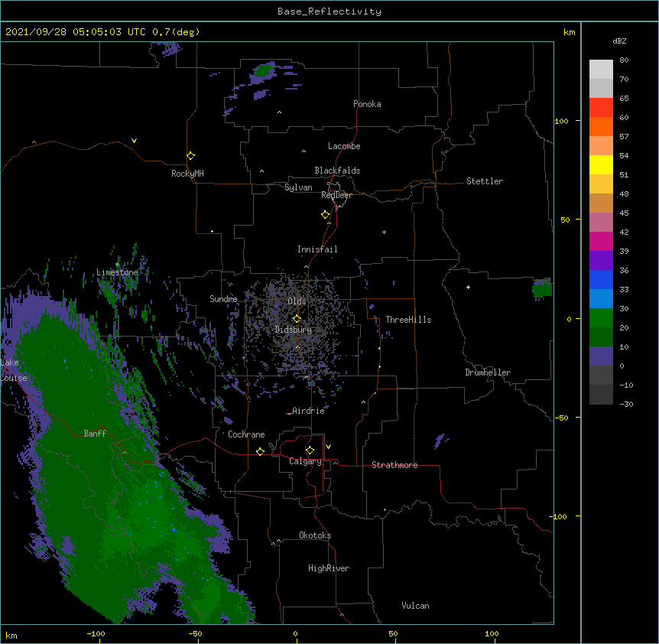Click the Cochrane label
Viewport: 659px width, 644px height.
coord(246,434)
